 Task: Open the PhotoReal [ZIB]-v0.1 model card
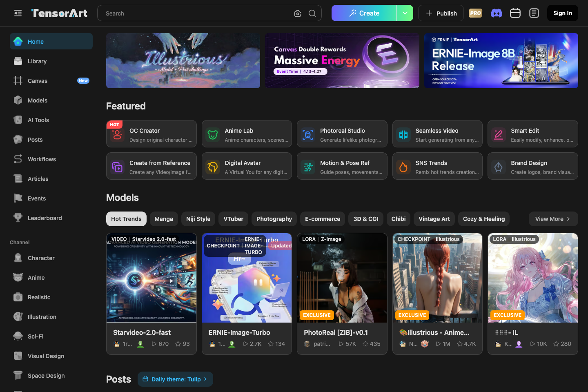click(x=342, y=294)
